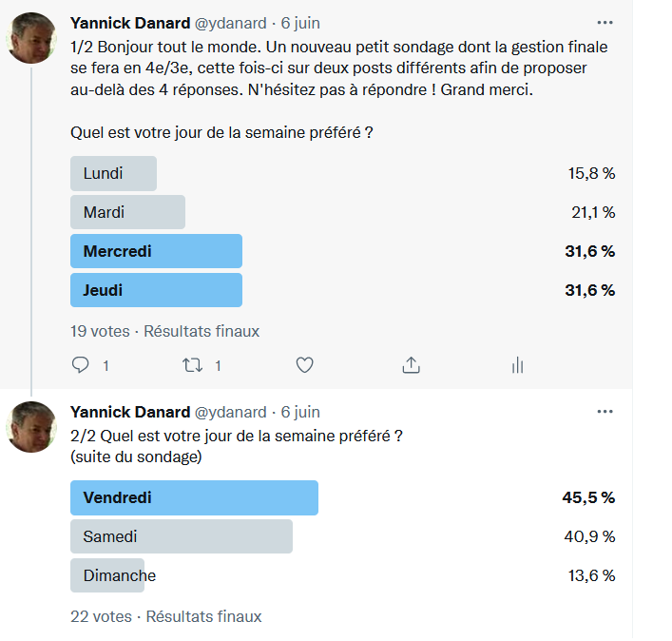This screenshot has height=641, width=672.
Task: Like the first tweet with heart icon
Action: pyautogui.click(x=304, y=365)
